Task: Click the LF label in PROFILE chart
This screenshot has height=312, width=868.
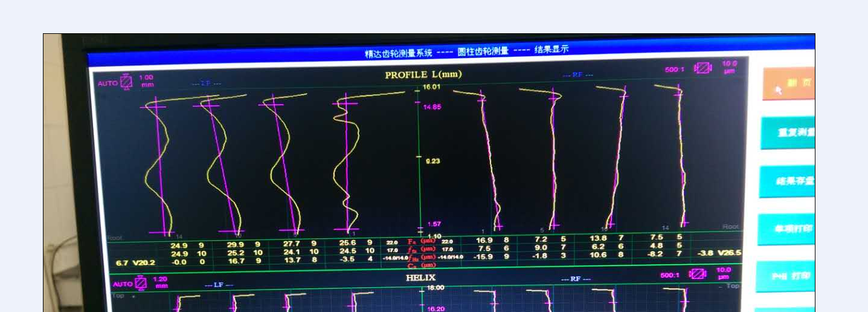Action: [207, 83]
